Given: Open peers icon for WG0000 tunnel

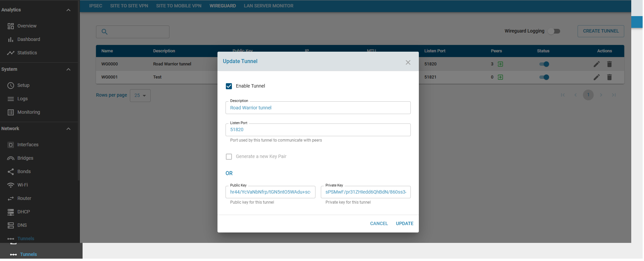Looking at the screenshot, I should [x=500, y=64].
